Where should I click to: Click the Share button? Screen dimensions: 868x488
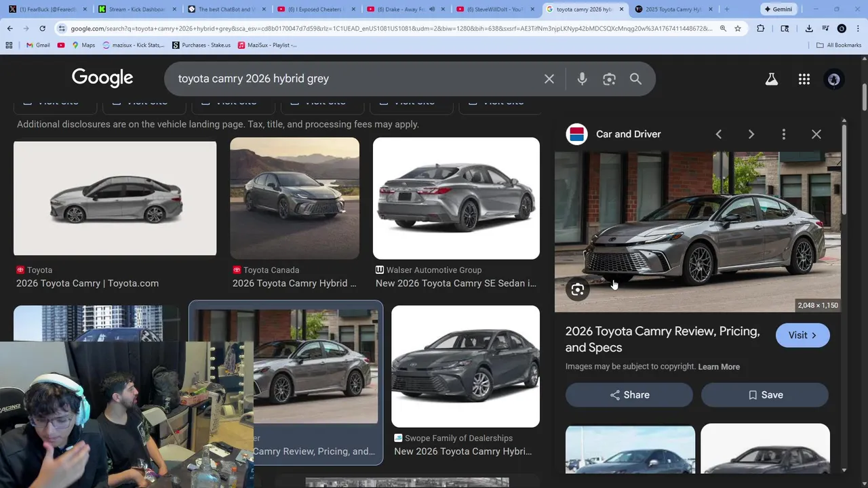click(629, 395)
